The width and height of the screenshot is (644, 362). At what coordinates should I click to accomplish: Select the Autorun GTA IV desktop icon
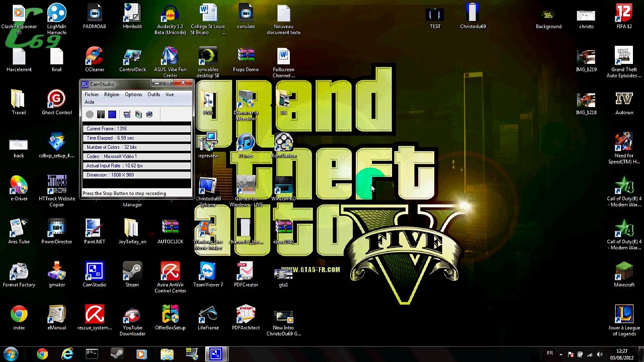[624, 103]
